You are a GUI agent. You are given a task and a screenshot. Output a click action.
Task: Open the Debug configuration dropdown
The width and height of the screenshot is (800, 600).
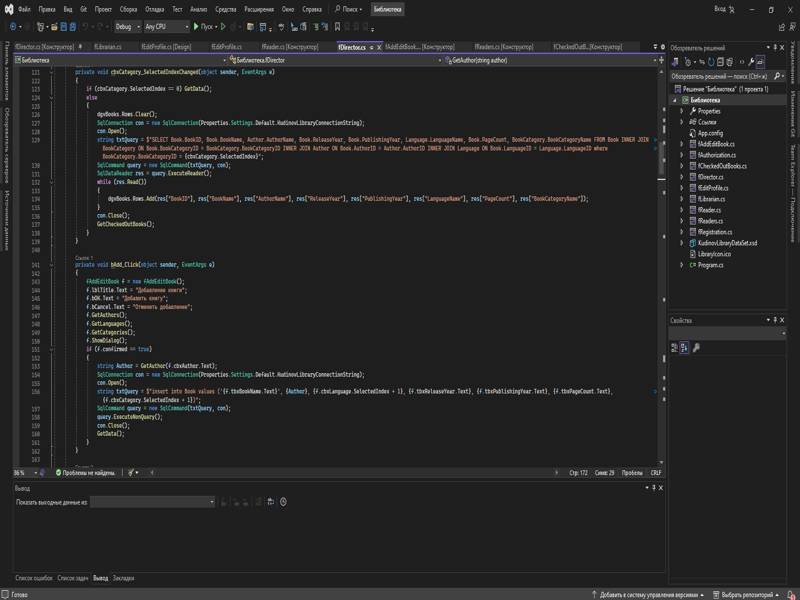[126, 27]
